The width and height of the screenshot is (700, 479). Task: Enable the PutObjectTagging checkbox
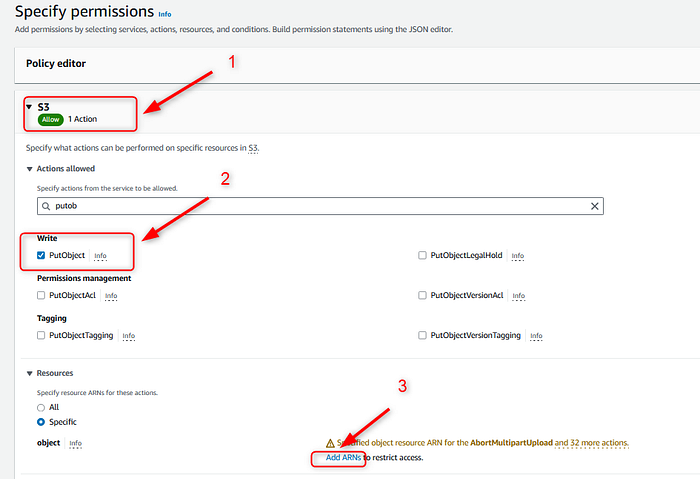coord(41,335)
